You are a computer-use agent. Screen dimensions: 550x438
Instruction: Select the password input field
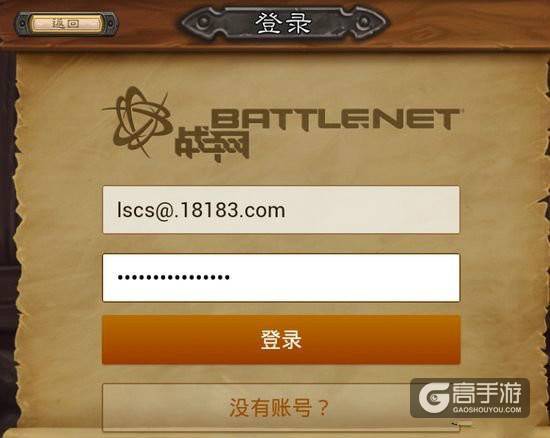pos(281,277)
